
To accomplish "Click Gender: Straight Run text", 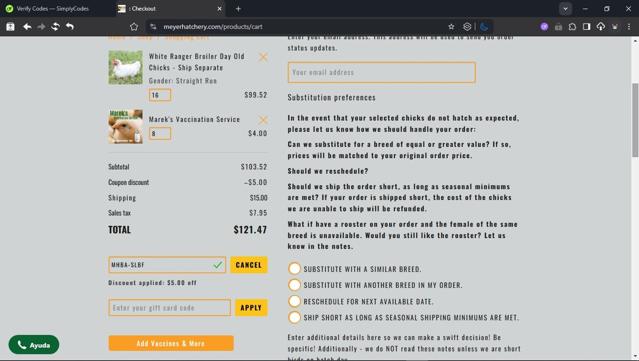I will (183, 81).
